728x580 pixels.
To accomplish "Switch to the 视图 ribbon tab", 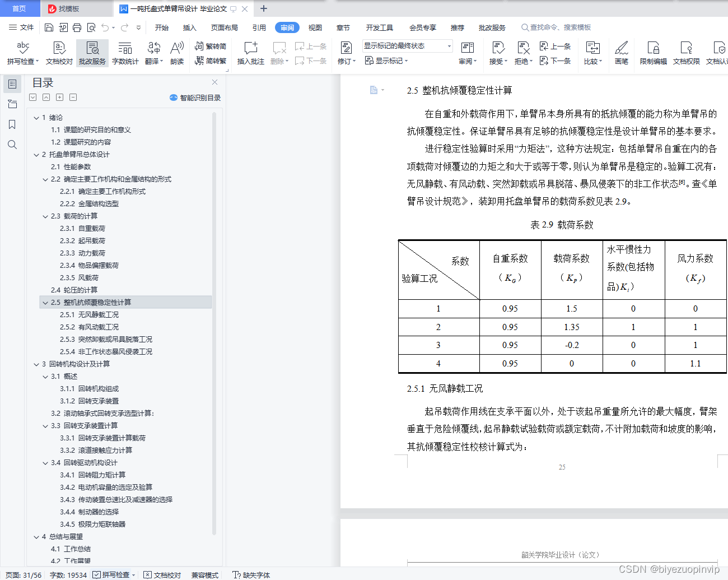I will click(x=315, y=27).
